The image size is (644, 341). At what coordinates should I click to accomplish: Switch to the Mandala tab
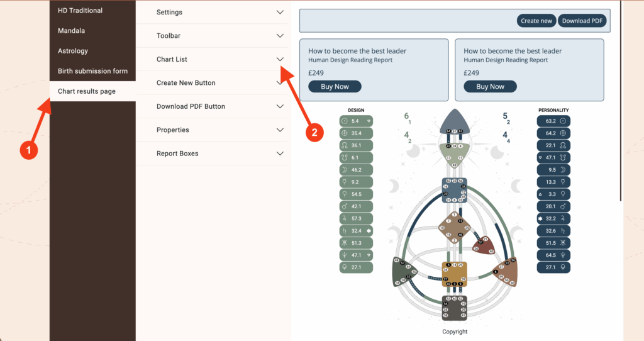tap(72, 31)
